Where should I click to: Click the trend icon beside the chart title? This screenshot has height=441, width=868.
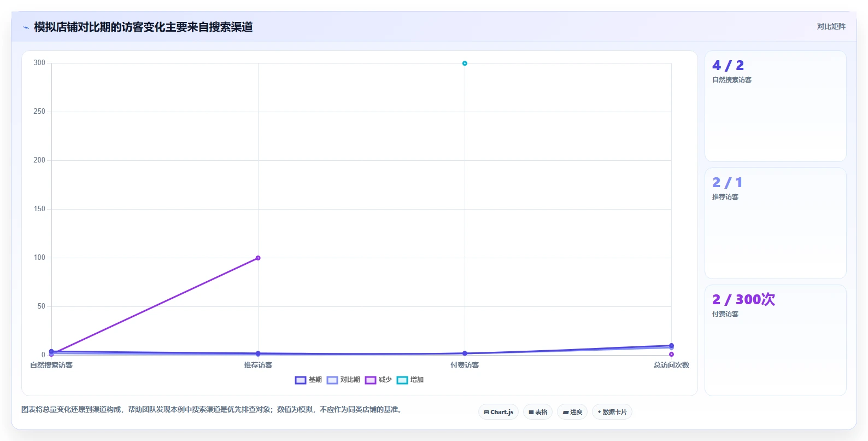click(26, 27)
